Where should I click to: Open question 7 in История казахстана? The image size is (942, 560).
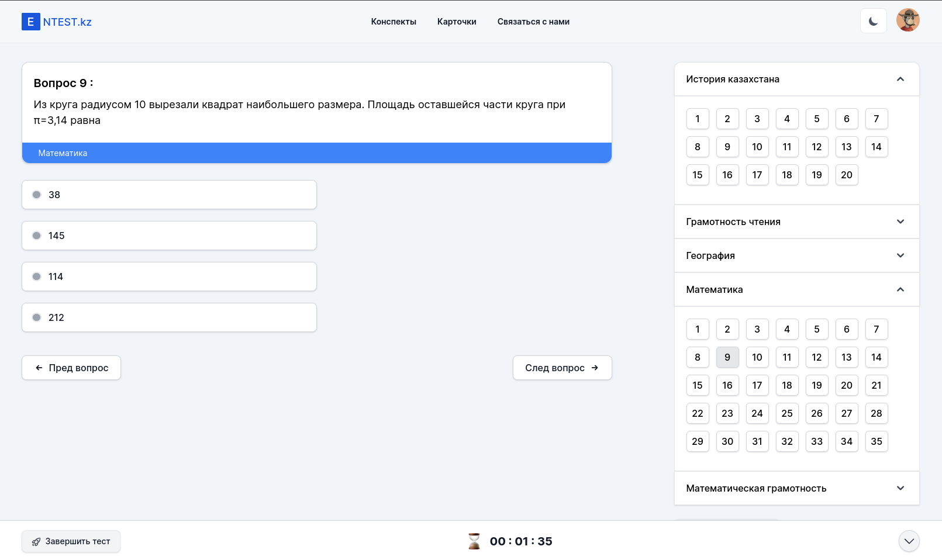click(x=877, y=119)
